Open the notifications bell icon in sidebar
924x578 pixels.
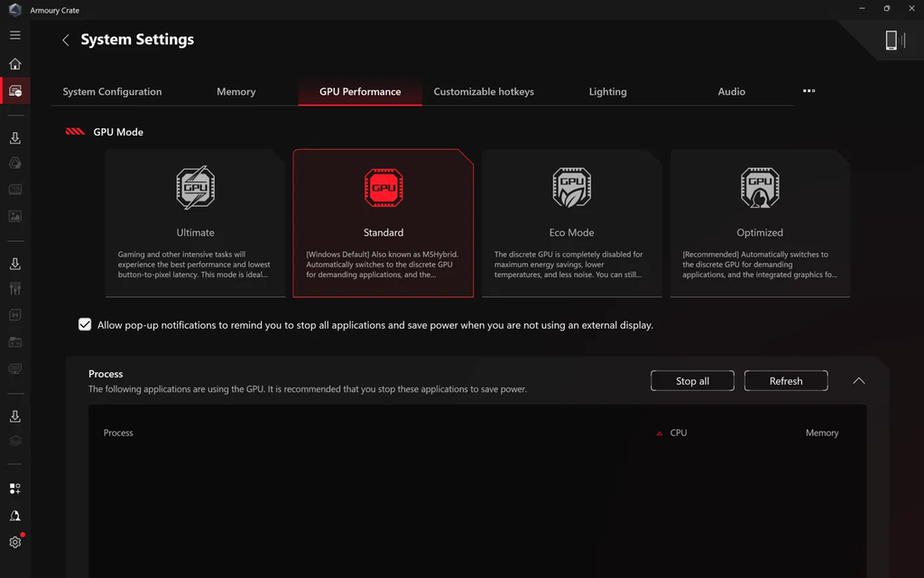click(x=15, y=516)
